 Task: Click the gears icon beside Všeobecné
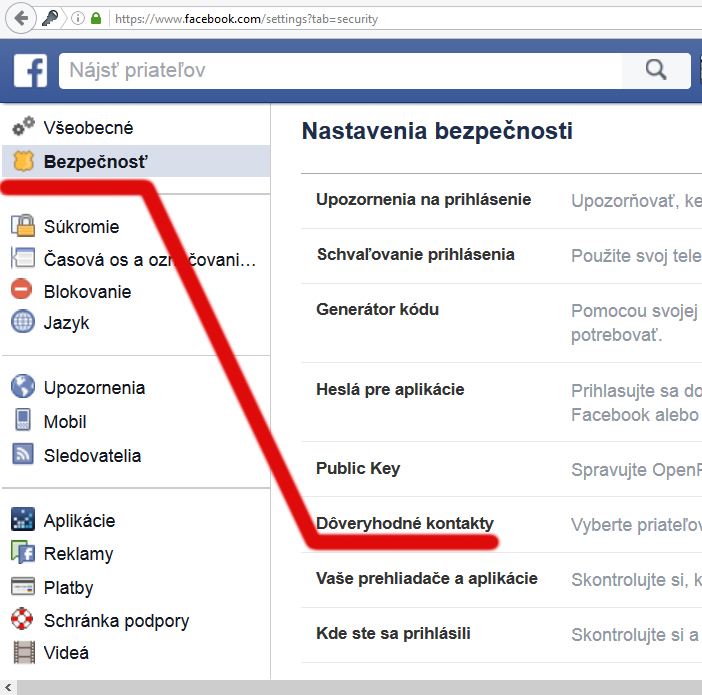(23, 127)
